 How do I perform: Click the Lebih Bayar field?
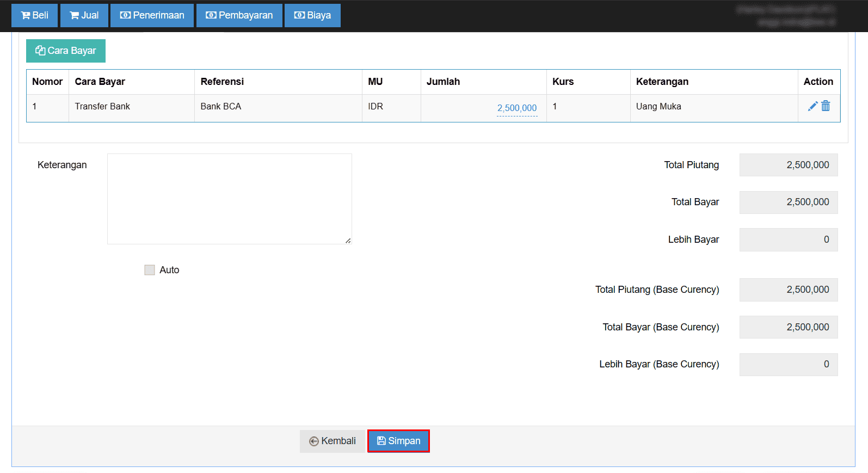[x=789, y=239]
